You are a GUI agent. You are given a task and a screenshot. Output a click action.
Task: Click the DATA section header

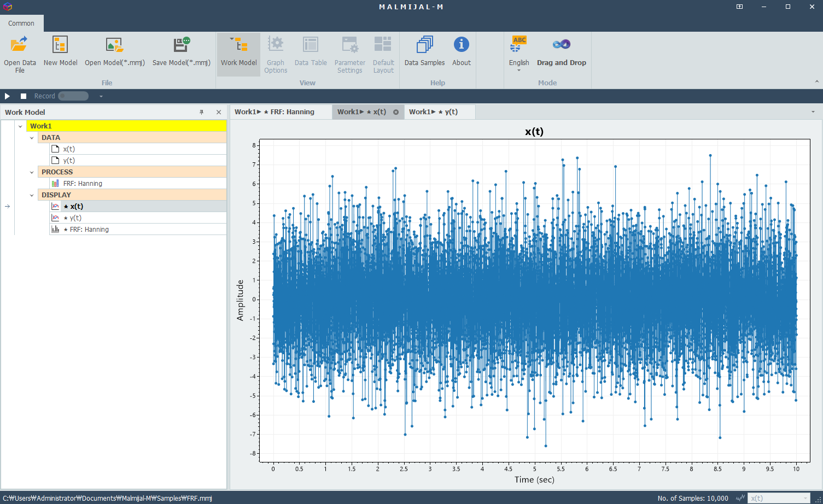[132, 137]
